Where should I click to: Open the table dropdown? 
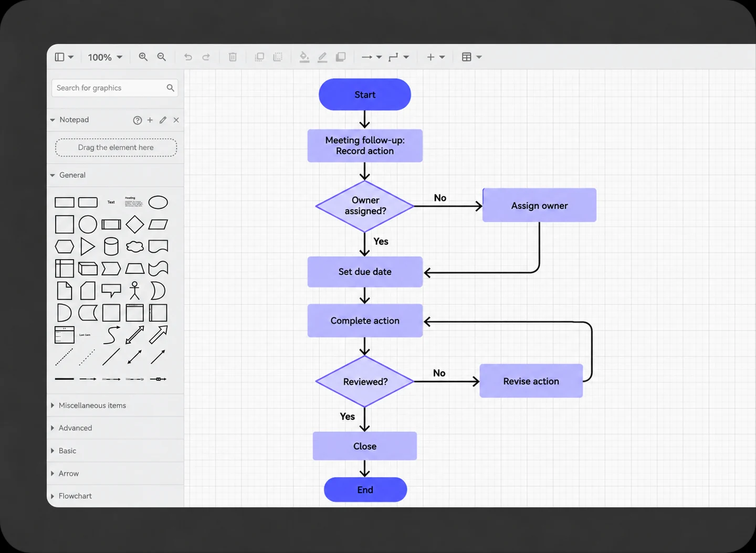click(x=471, y=57)
